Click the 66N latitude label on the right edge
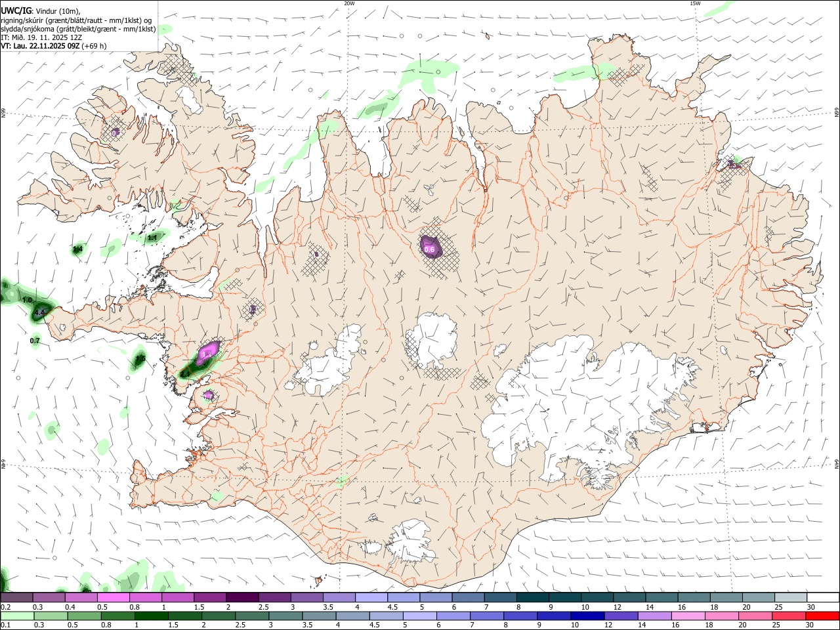Image resolution: width=840 pixels, height=630 pixels. (x=836, y=113)
